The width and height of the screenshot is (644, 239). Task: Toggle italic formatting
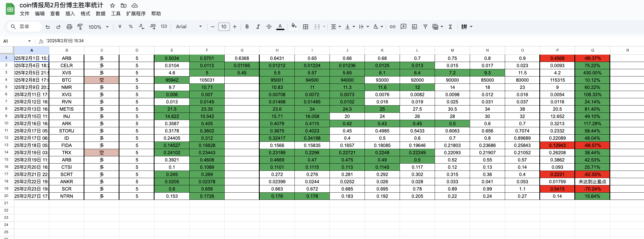258,27
